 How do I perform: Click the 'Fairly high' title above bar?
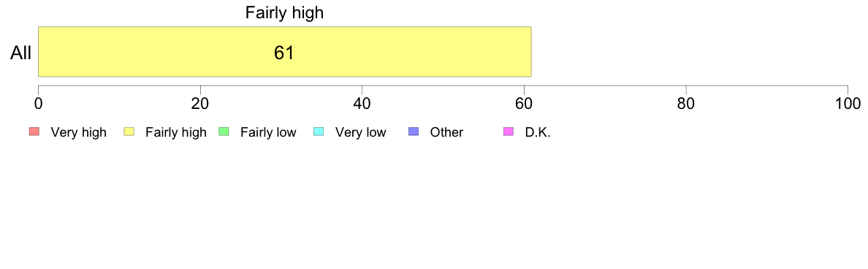coord(284,12)
